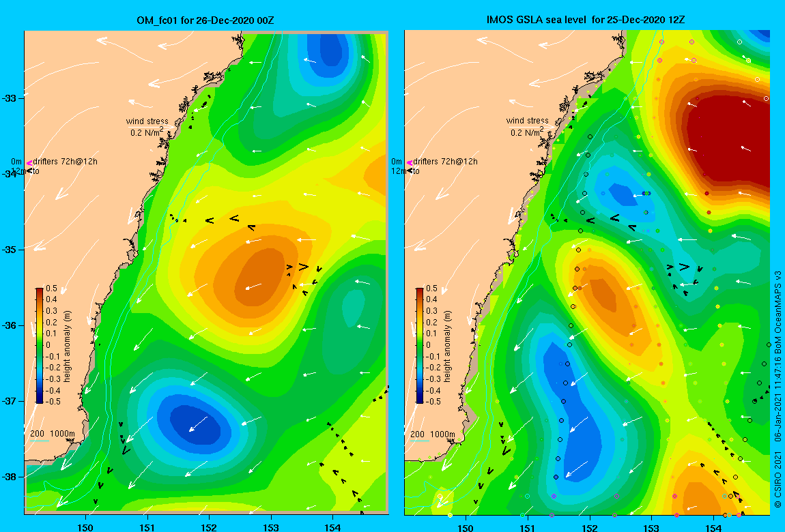Click longitude "152" under the right map

pyautogui.click(x=589, y=527)
